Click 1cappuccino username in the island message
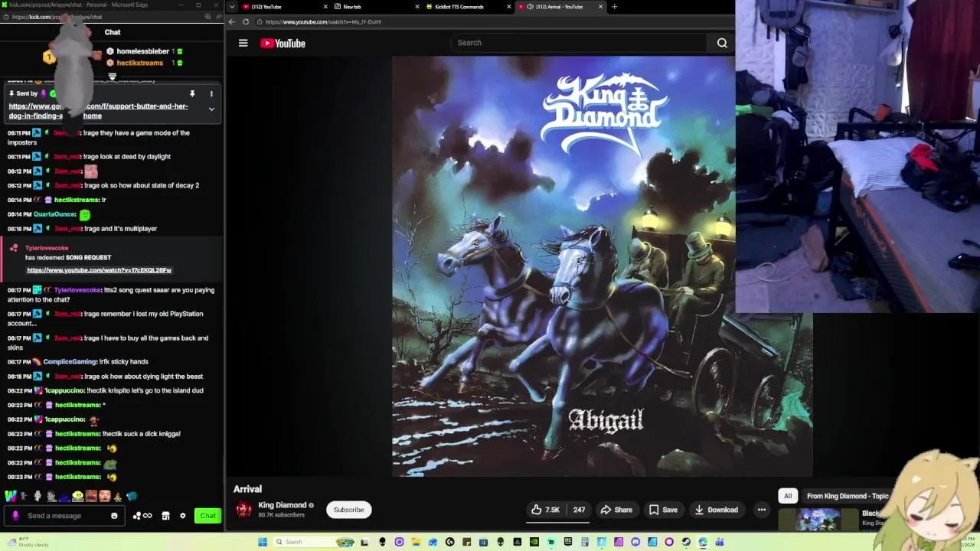 pyautogui.click(x=64, y=390)
